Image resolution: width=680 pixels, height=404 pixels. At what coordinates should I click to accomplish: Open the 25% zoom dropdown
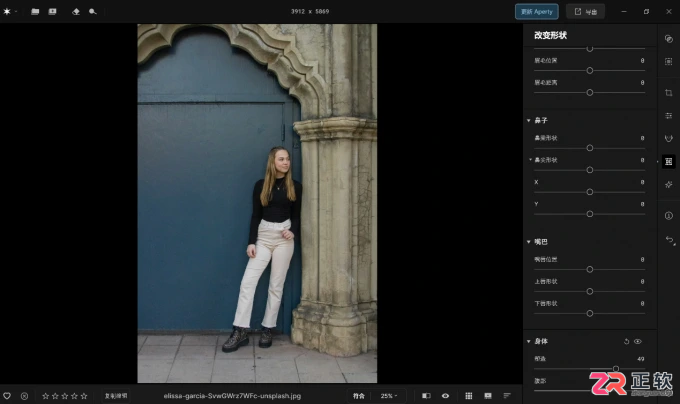point(389,396)
